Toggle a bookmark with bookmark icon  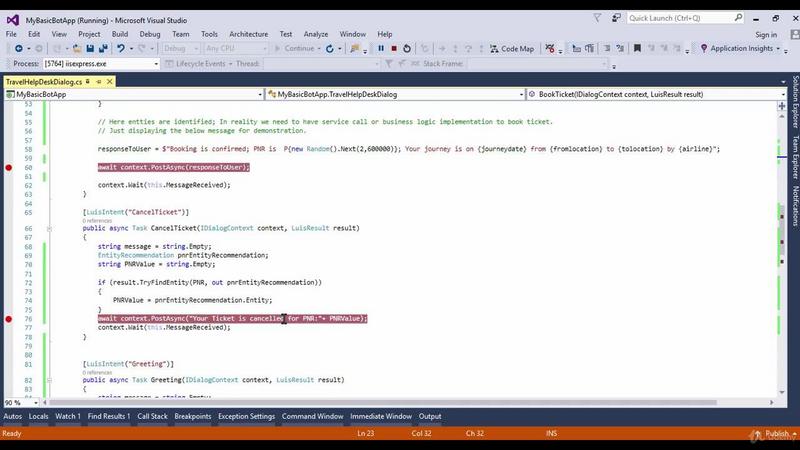[637, 48]
